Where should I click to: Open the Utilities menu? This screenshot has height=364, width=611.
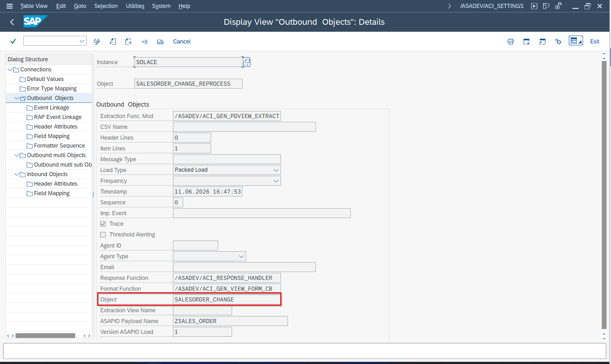(135, 6)
